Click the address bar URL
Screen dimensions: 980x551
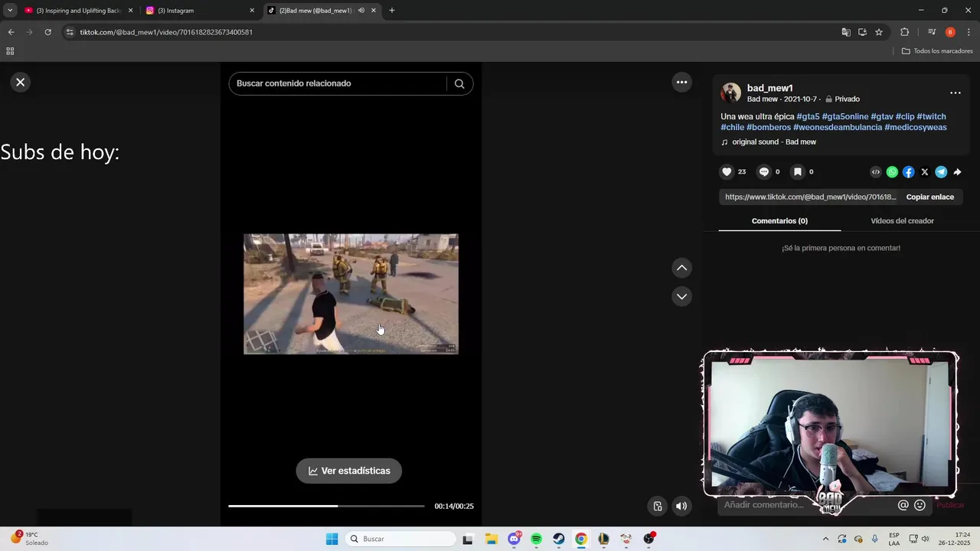pyautogui.click(x=166, y=32)
